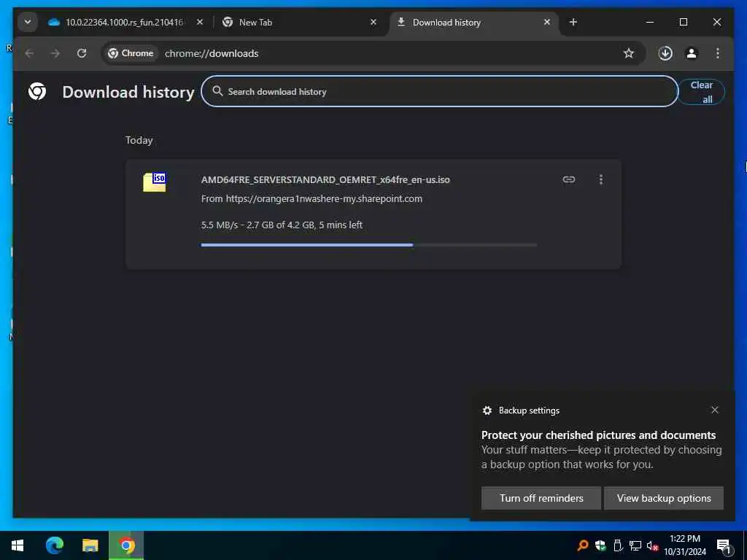Image resolution: width=747 pixels, height=560 pixels.
Task: Minimize the Chrome window
Action: (650, 22)
